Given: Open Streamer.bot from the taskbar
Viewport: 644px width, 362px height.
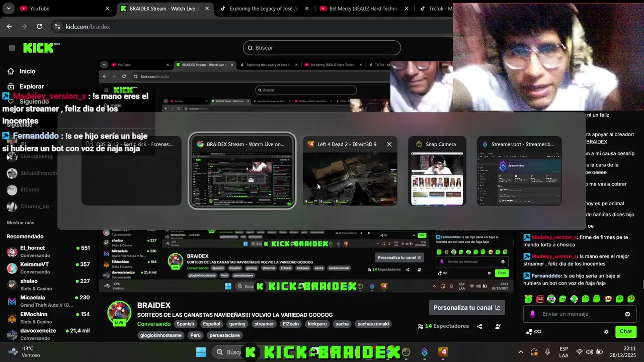Looking at the screenshot, I should tap(425, 352).
